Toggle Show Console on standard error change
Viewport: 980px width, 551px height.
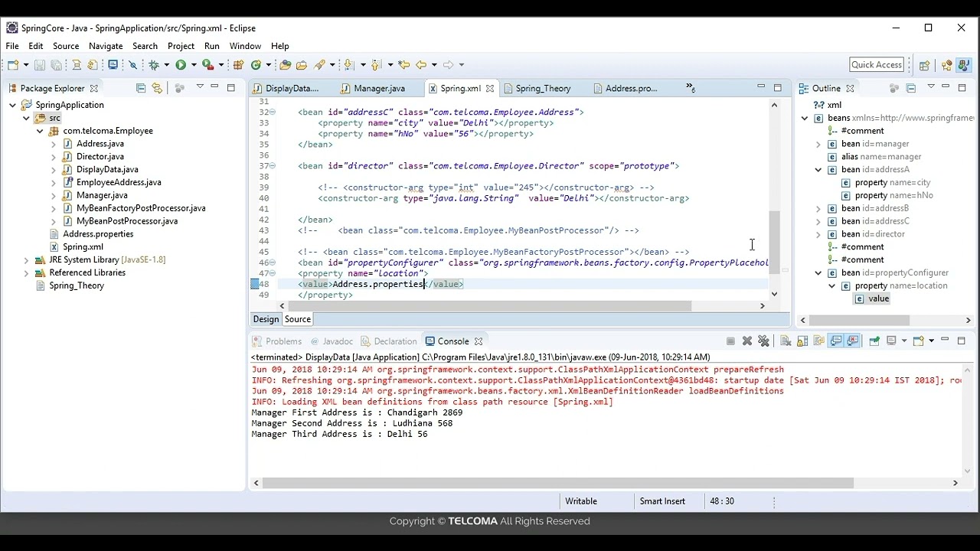pos(852,341)
